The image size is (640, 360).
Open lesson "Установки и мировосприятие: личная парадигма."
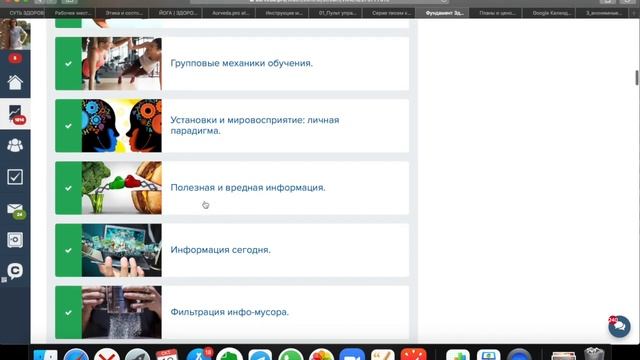pos(255,125)
